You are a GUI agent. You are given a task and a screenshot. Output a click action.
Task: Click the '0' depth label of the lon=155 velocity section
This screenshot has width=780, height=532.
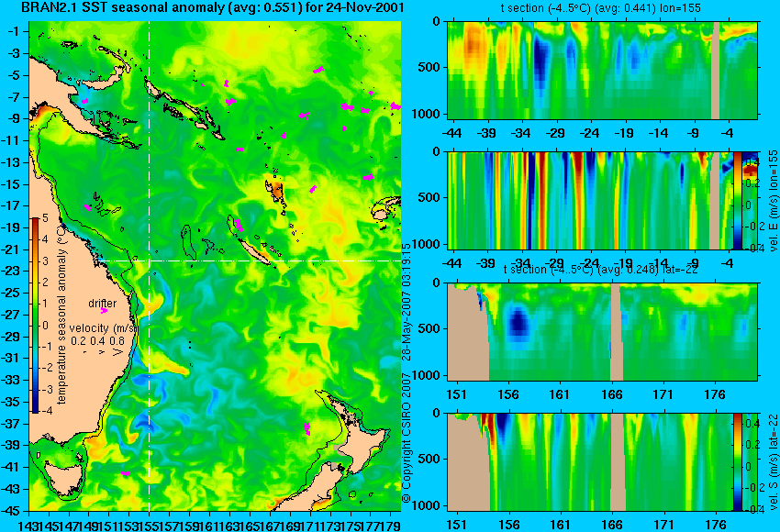pyautogui.click(x=436, y=151)
